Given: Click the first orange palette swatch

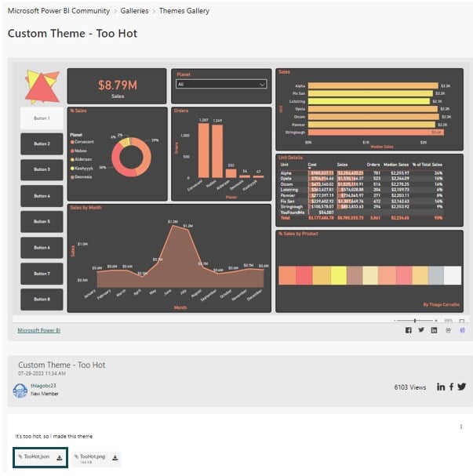Looking at the screenshot, I should [x=287, y=275].
